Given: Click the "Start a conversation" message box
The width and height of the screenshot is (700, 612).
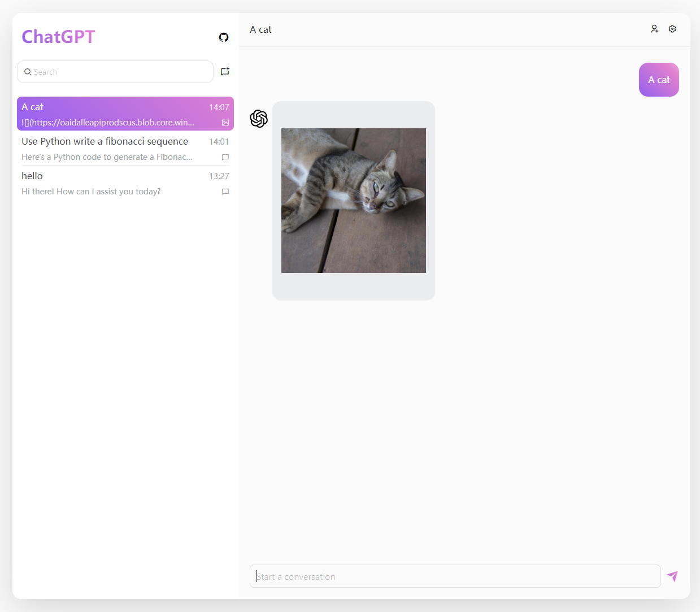Looking at the screenshot, I should [455, 576].
